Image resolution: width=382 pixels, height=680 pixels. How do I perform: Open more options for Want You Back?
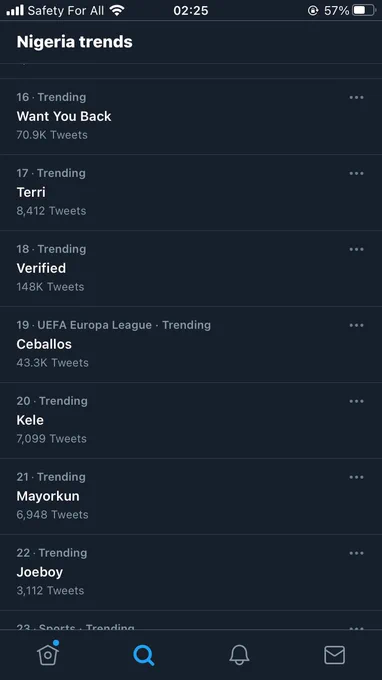[x=356, y=98]
